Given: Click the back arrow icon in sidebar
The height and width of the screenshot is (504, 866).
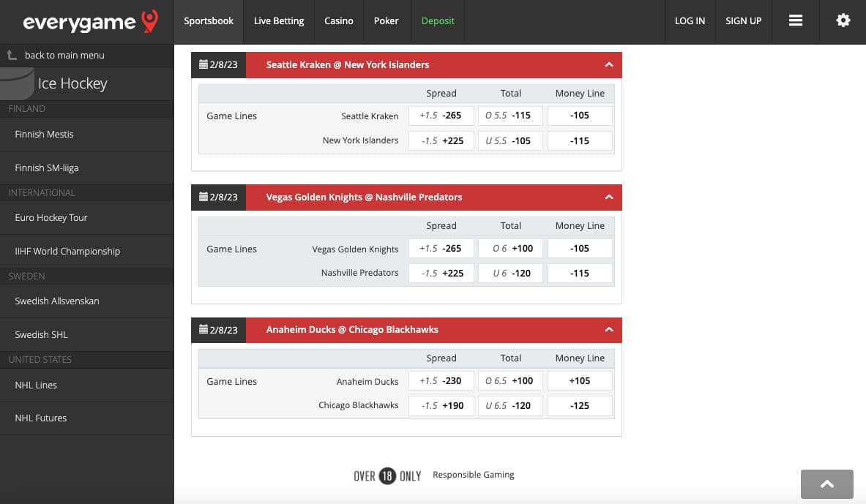Looking at the screenshot, I should point(12,55).
